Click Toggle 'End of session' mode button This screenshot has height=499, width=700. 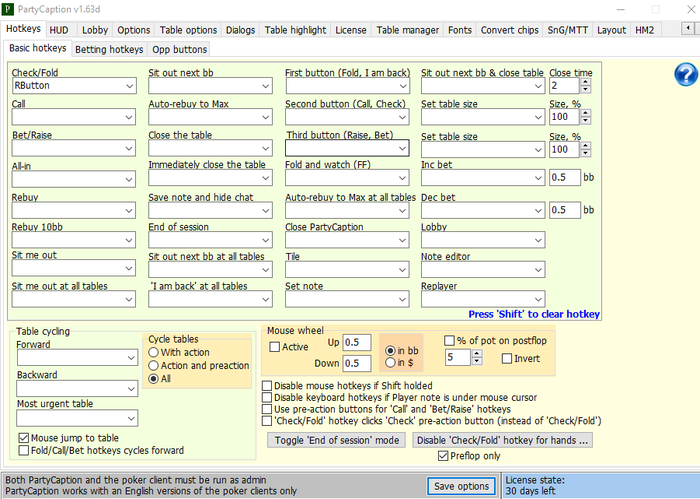click(337, 440)
